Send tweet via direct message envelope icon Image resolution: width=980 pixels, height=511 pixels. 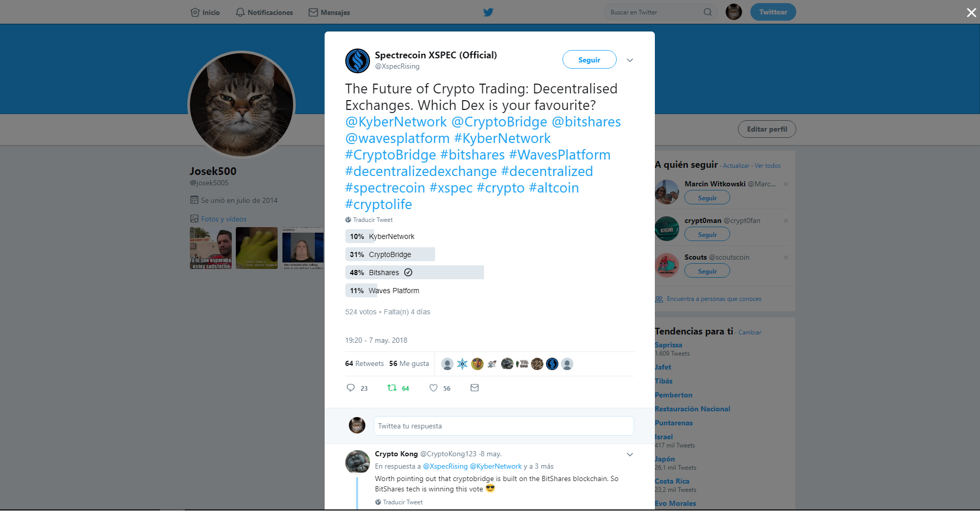(x=475, y=388)
